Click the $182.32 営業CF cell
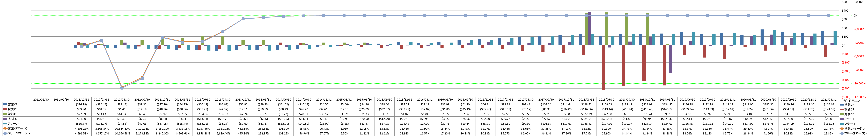Viewport: 868px width, 136px height. [768, 104]
